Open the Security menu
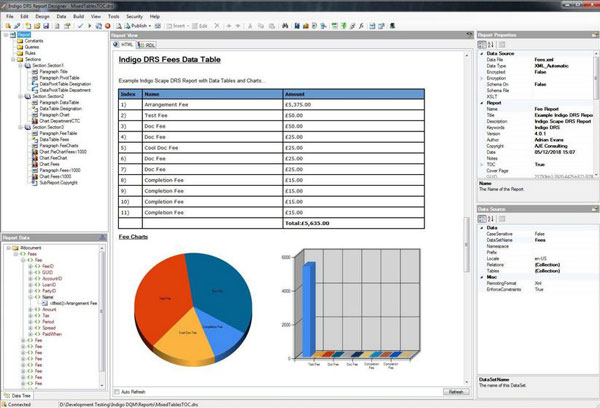 [x=134, y=17]
